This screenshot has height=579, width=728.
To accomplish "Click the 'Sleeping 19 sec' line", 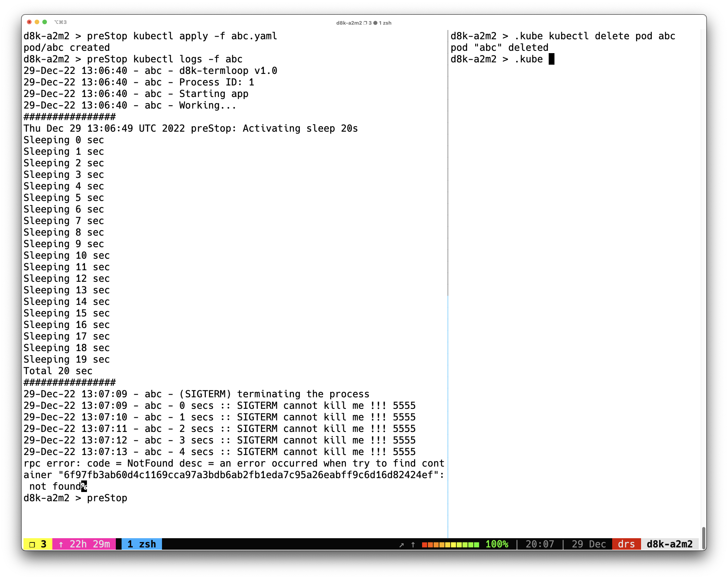I will pos(67,359).
